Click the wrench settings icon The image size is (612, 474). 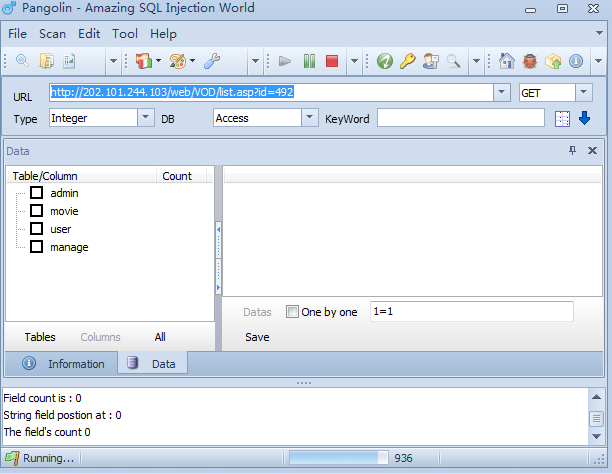[x=212, y=61]
